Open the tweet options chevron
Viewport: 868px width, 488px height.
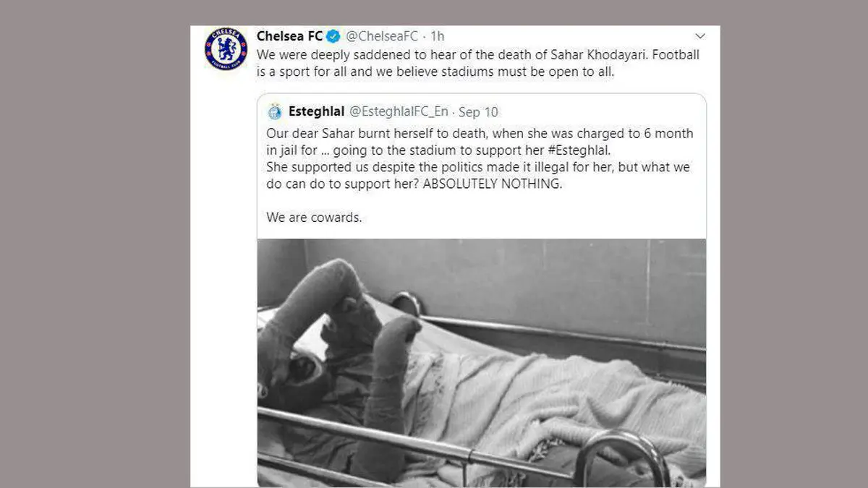(x=699, y=35)
